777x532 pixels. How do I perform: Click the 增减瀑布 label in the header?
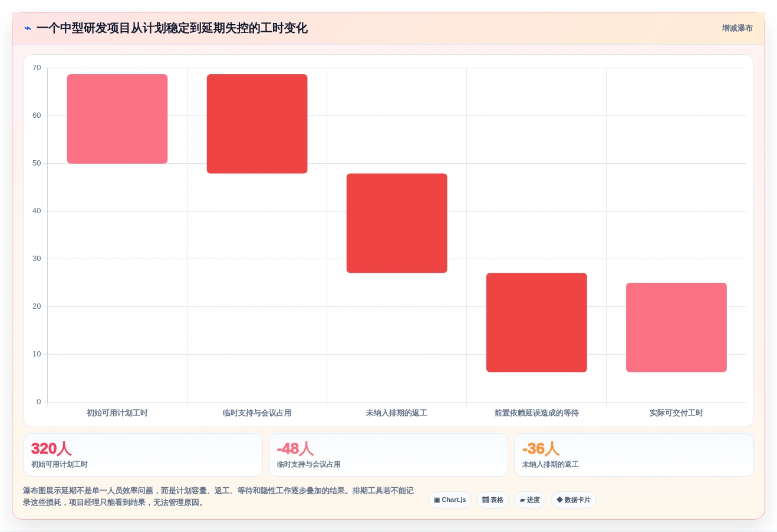(737, 28)
